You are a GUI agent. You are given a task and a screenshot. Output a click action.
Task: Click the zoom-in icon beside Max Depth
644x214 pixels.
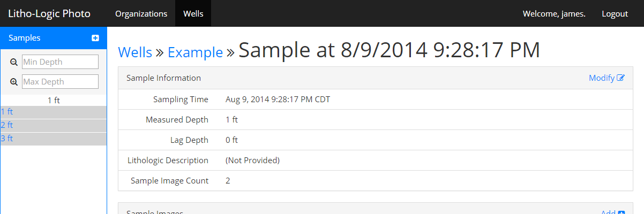(14, 82)
